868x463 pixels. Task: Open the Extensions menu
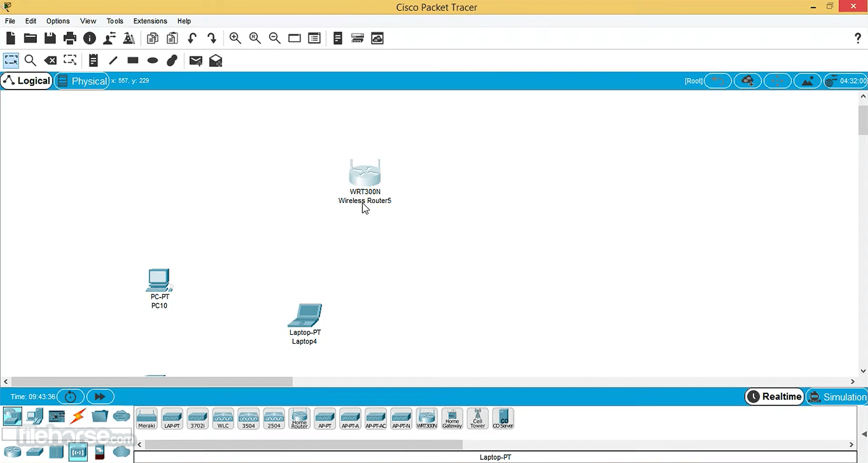coord(150,21)
